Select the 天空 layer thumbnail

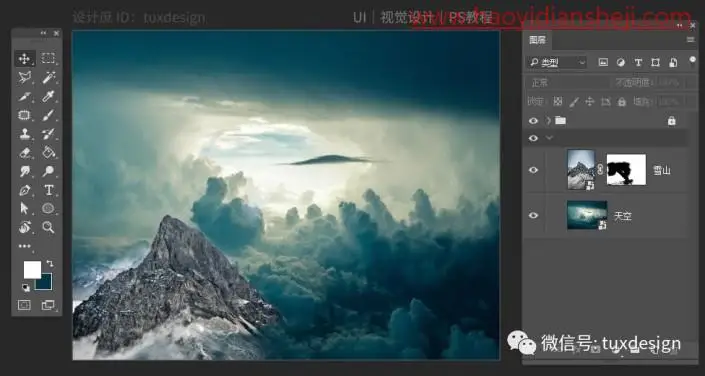click(587, 215)
